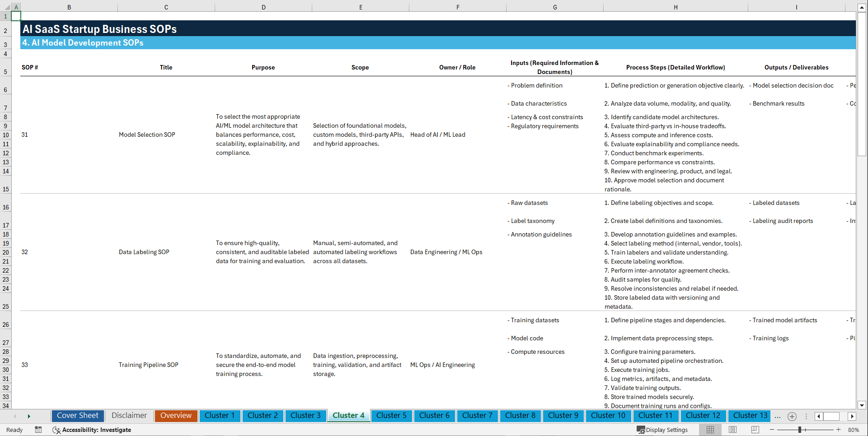868x436 pixels.
Task: Add a new worksheet with the plus icon
Action: [792, 416]
